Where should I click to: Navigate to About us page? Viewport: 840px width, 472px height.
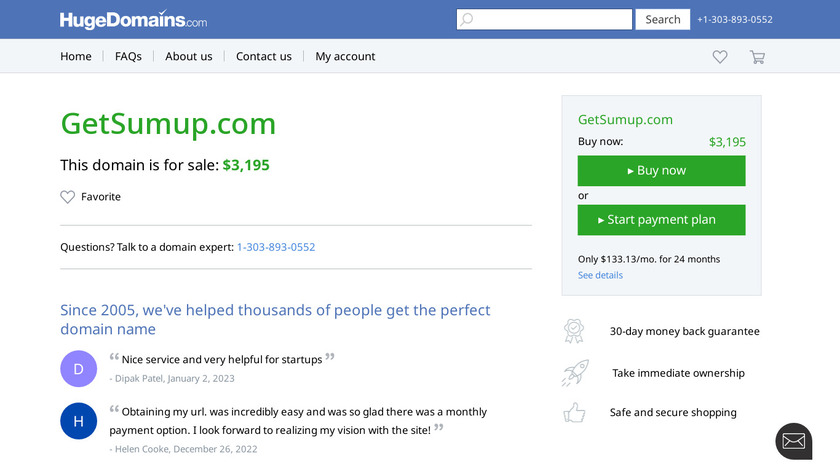coord(189,57)
